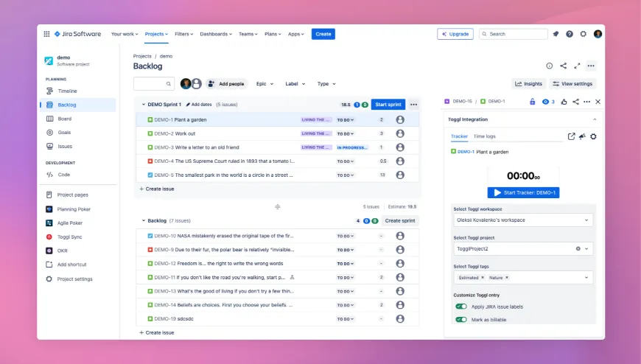The height and width of the screenshot is (364, 641).
Task: Click the thumbs up vote icon
Action: tap(564, 102)
